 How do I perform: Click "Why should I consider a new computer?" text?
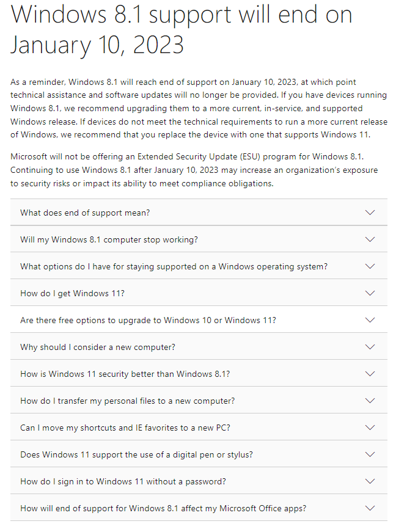coord(98,347)
